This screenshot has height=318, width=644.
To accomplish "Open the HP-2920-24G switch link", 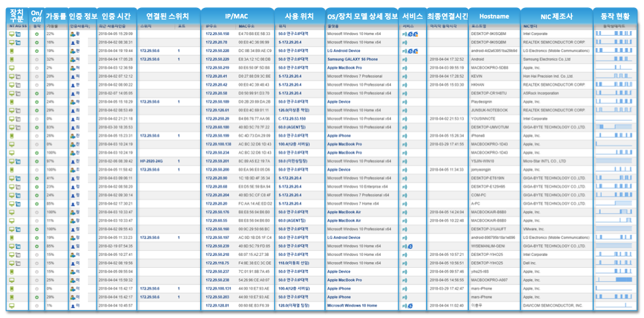I will tap(151, 161).
